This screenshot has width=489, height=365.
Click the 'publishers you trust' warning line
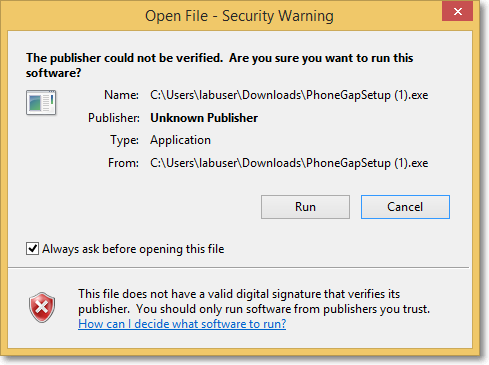254,309
